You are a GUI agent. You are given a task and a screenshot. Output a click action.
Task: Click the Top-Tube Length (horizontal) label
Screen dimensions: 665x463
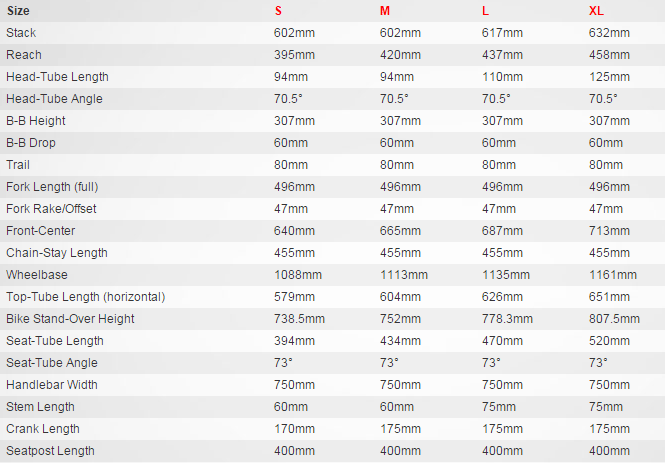coord(86,297)
